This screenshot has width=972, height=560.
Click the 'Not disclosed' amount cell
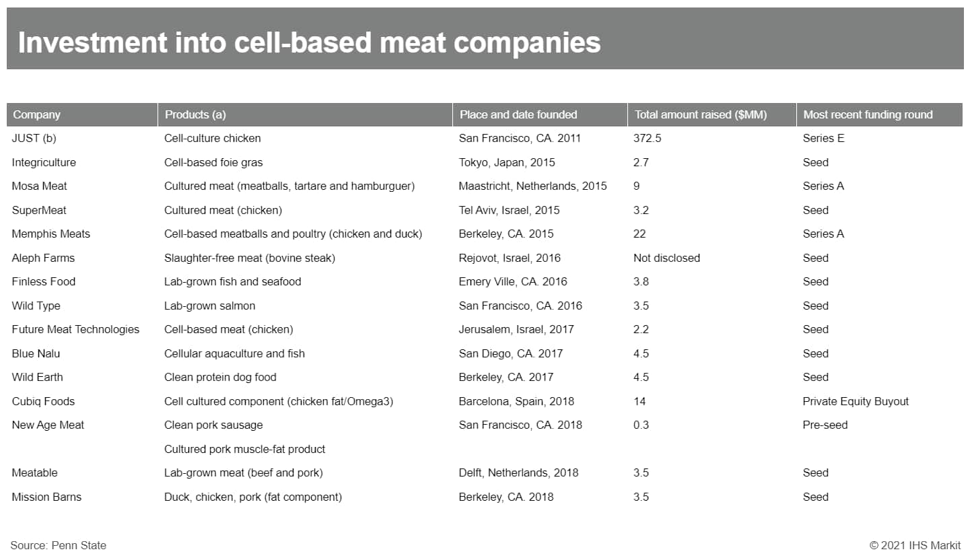click(666, 258)
